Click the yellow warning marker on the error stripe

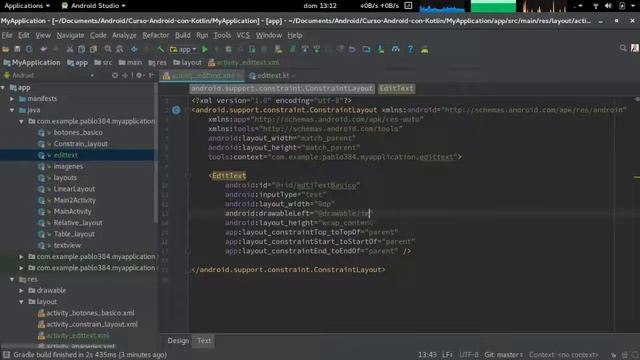(637, 177)
